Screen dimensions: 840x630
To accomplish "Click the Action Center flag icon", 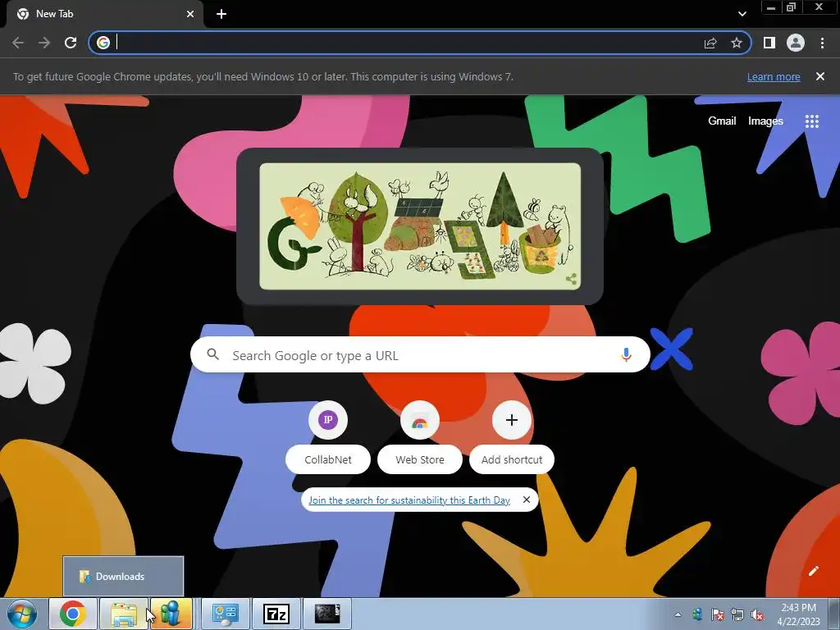I will pyautogui.click(x=717, y=614).
